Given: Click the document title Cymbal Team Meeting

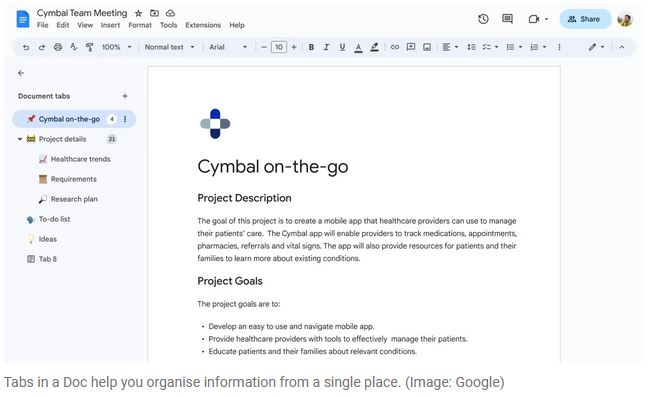Looking at the screenshot, I should tap(82, 13).
